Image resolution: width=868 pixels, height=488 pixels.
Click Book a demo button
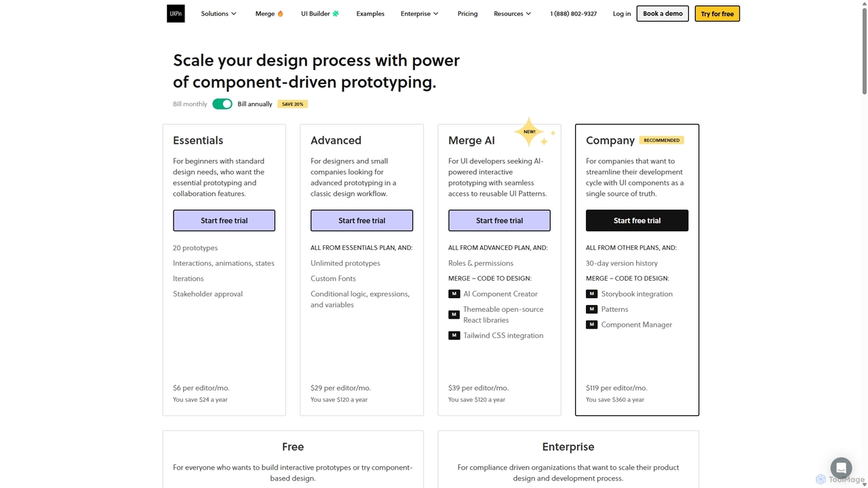click(663, 14)
